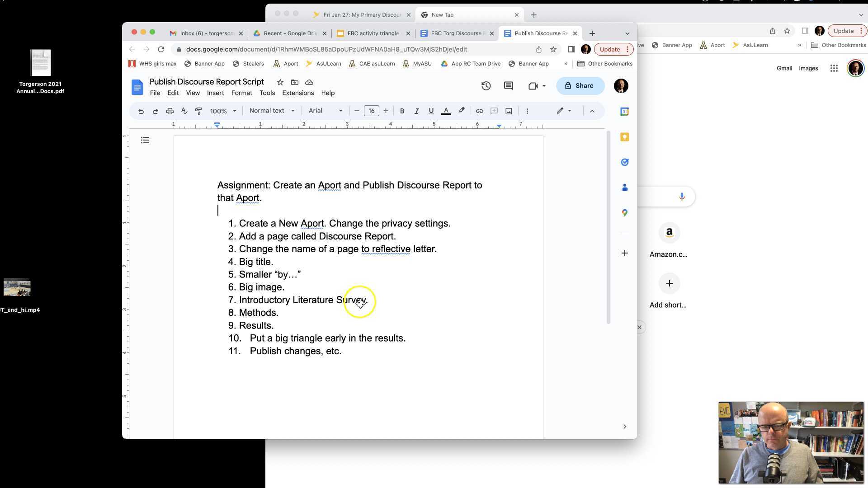Open Google Tasks in the side panel
This screenshot has width=868, height=488.
point(624,162)
